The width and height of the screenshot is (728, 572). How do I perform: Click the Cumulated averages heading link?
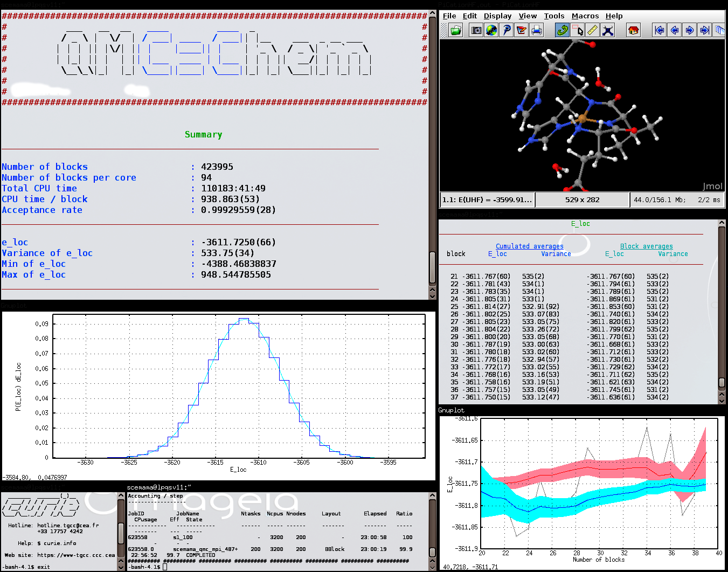[529, 246]
